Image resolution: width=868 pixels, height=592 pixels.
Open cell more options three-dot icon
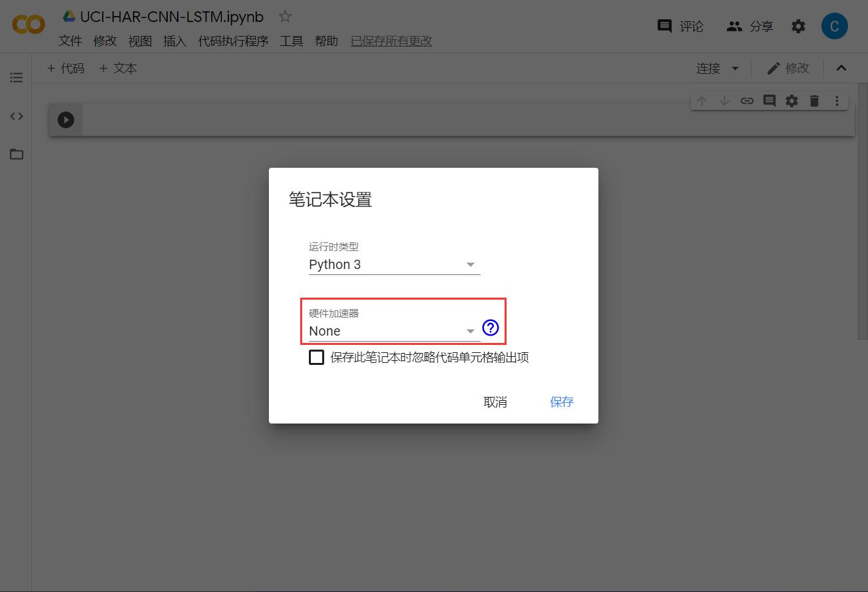(837, 101)
